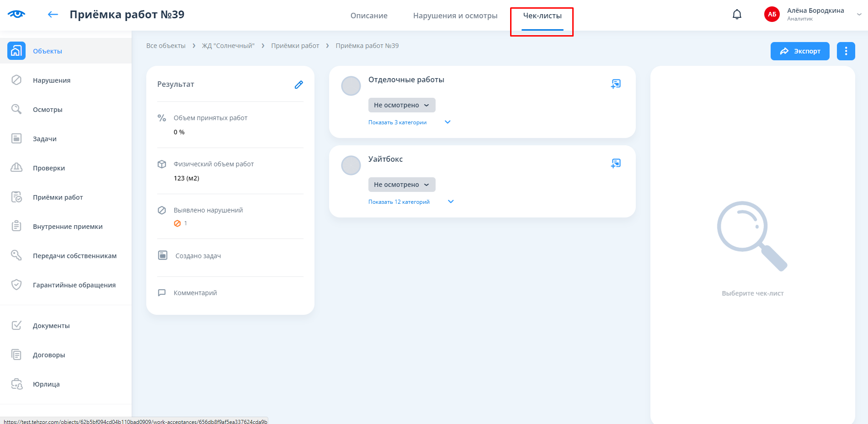Click the Экспорт button
This screenshot has width=868, height=424.
coord(799,51)
